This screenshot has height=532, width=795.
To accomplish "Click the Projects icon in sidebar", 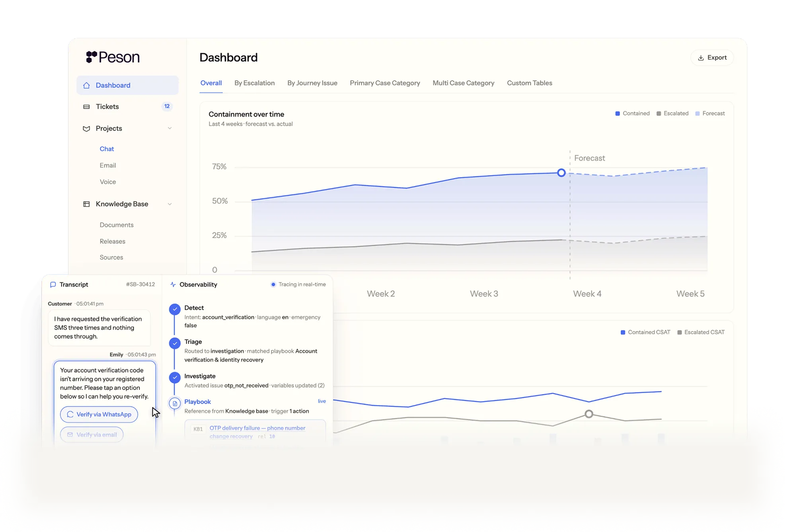I will (86, 129).
